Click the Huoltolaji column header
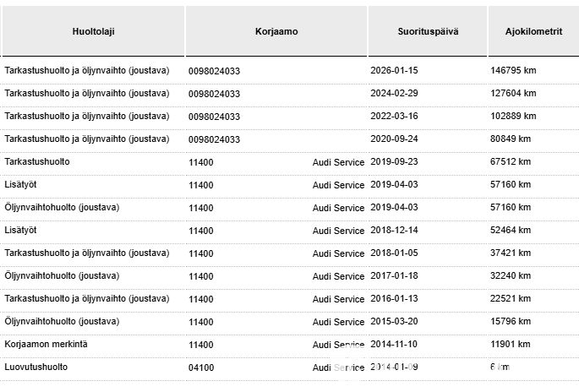Viewport: 579px width, 392px height. 93,31
